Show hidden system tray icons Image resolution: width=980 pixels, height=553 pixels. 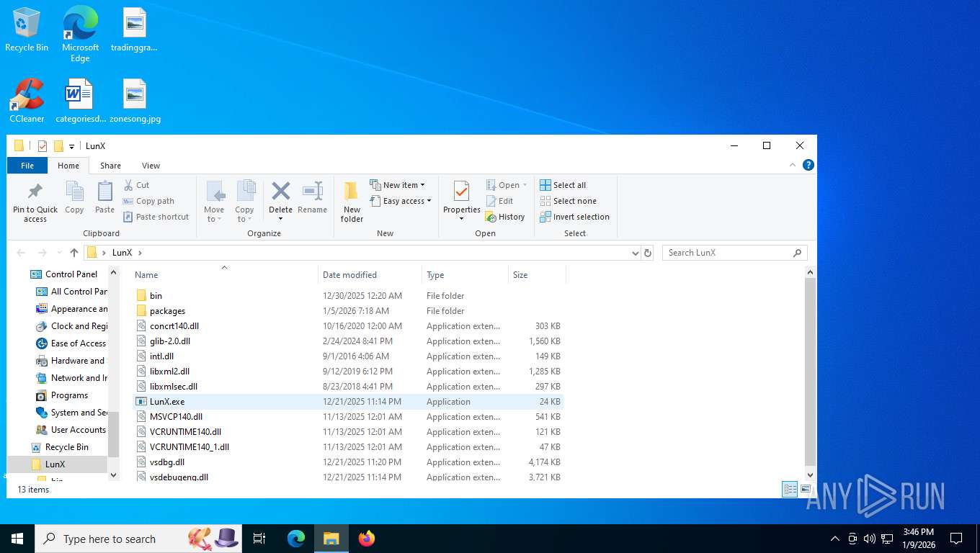[834, 539]
